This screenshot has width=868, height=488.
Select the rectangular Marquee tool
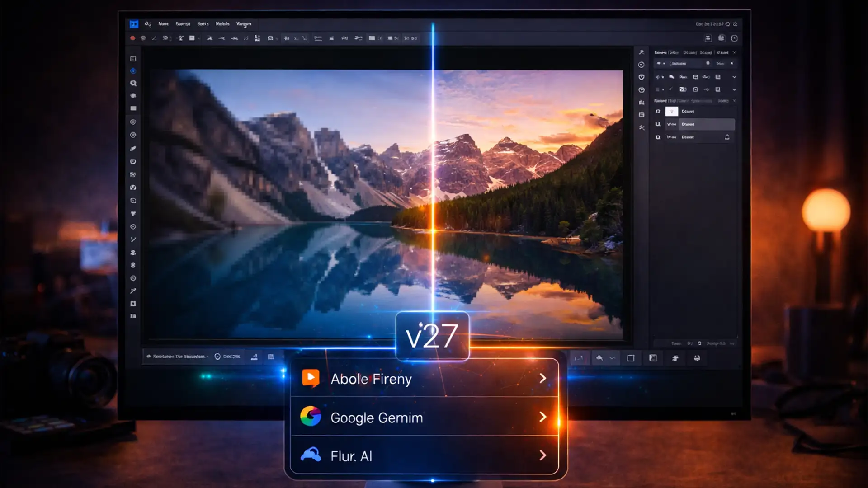click(133, 108)
